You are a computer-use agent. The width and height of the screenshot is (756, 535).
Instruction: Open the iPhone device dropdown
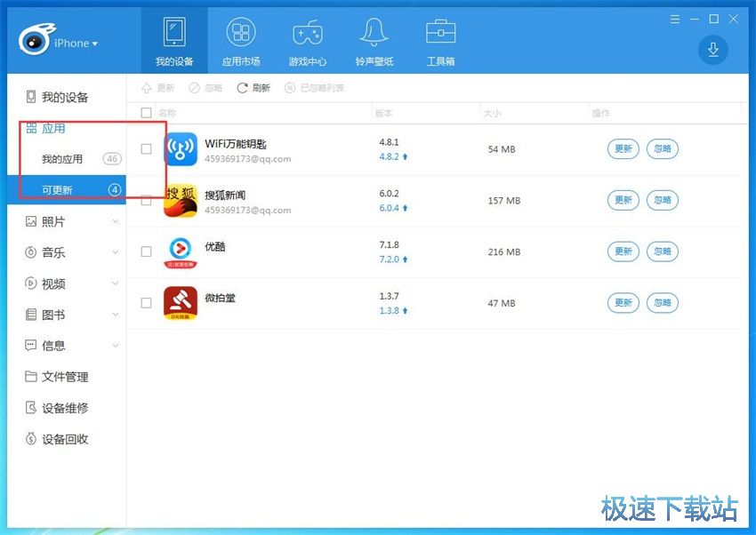point(76,44)
